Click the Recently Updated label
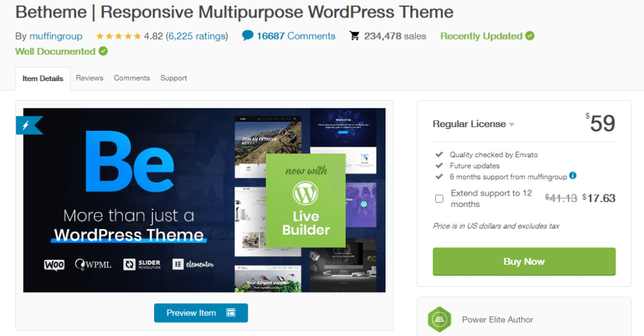The image size is (644, 336). [481, 36]
